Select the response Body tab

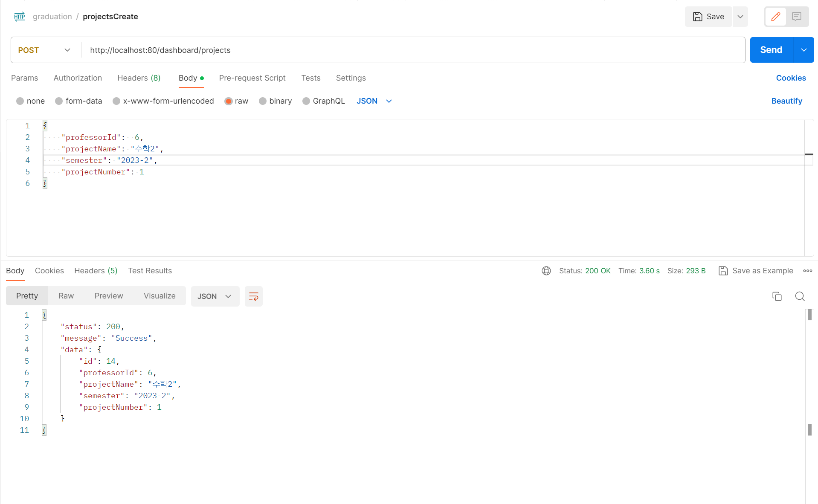coord(15,271)
